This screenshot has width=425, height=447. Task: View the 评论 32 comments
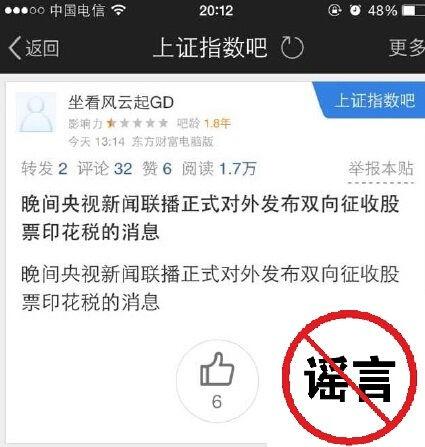pos(105,168)
